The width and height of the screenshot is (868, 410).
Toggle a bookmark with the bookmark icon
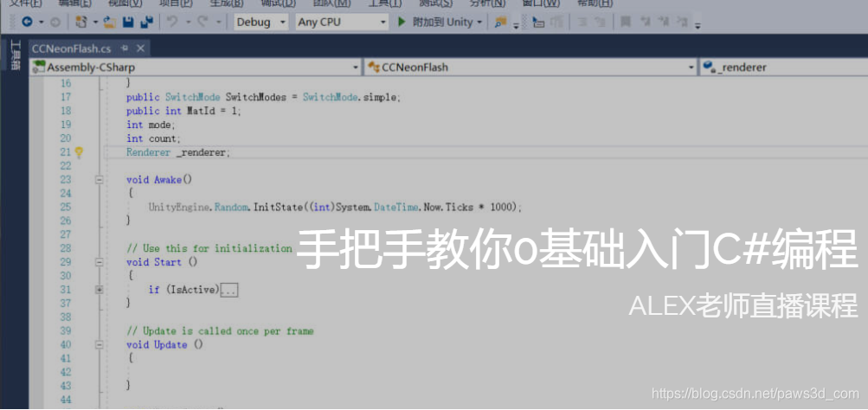point(625,22)
